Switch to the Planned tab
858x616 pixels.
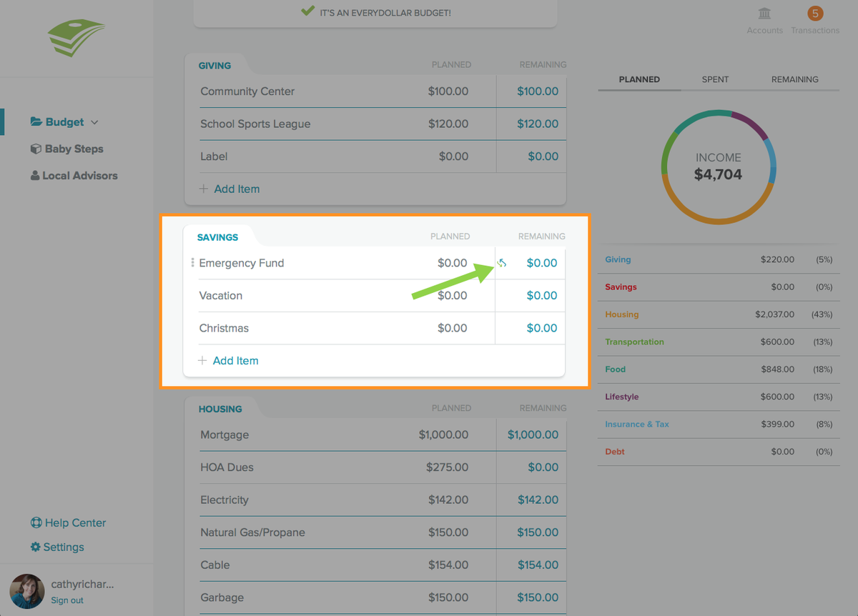639,79
